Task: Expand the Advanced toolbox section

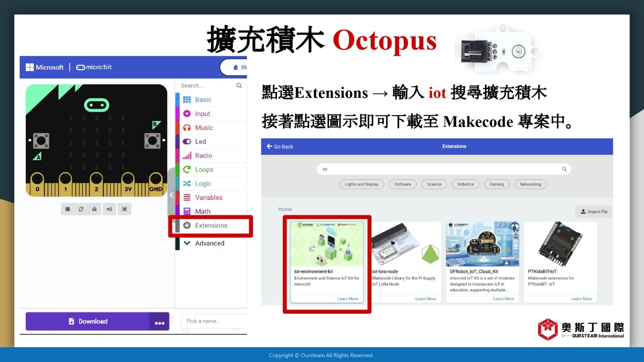Action: (x=211, y=243)
